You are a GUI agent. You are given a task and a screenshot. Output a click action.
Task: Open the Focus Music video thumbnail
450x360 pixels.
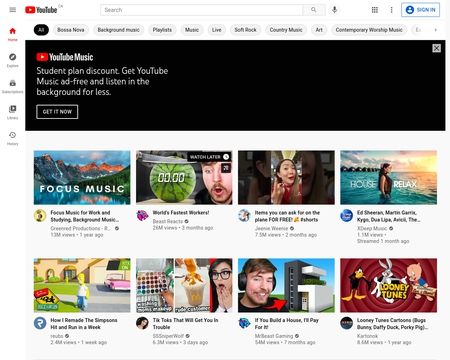click(82, 177)
